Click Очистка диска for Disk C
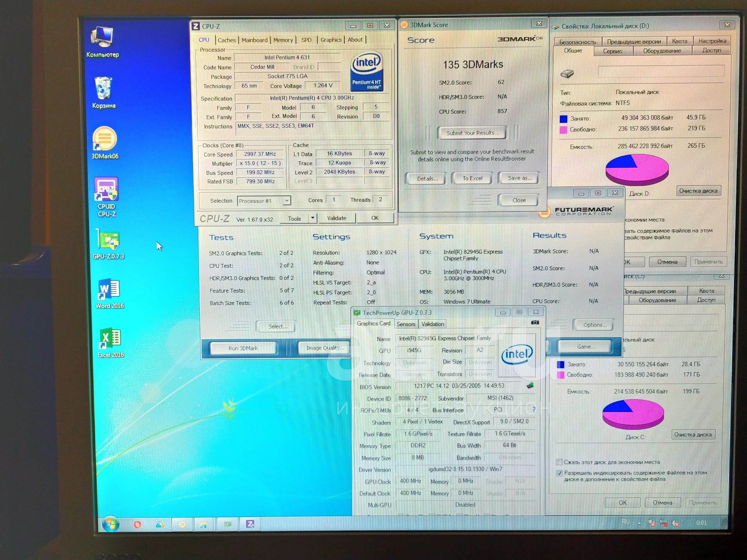Screen dimensions: 747x560 [x=693, y=434]
